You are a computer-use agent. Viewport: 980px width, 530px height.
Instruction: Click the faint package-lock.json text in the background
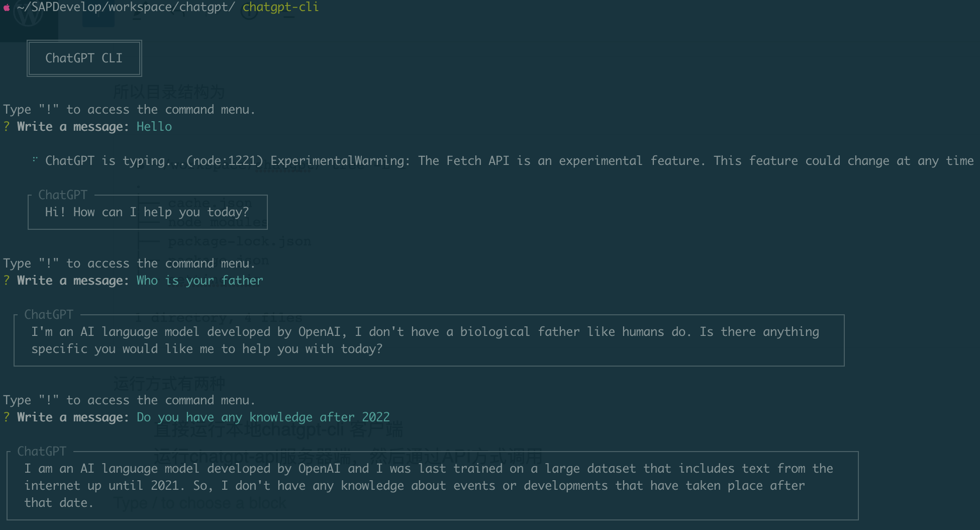coord(239,241)
